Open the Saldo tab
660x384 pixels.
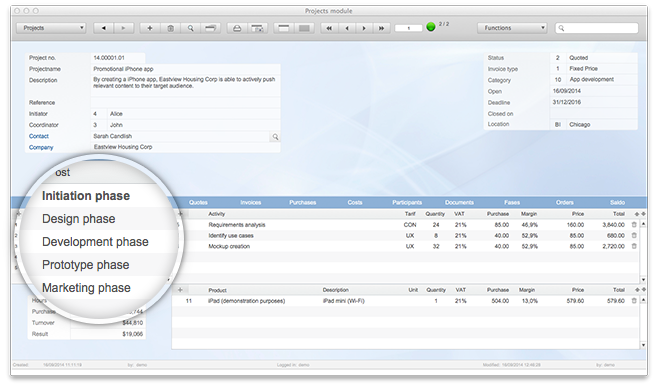pos(617,203)
